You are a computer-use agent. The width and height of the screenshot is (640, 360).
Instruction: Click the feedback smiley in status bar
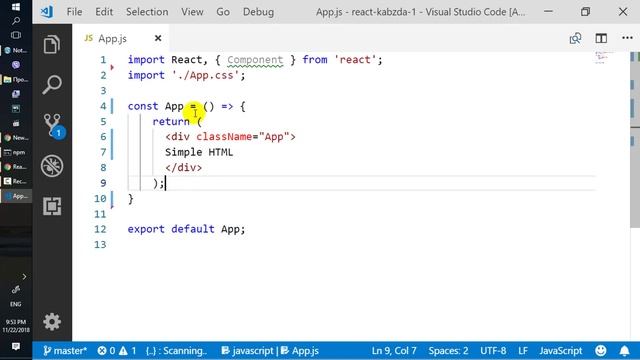[x=601, y=351]
